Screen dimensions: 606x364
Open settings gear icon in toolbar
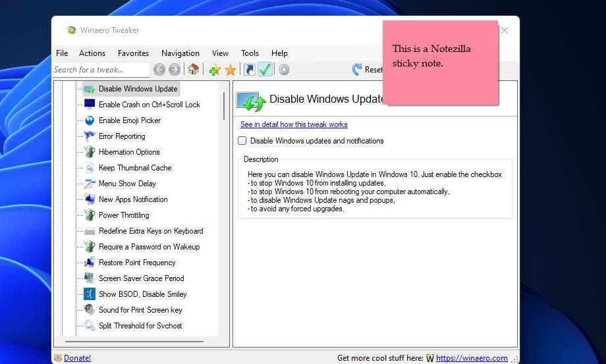pyautogui.click(x=284, y=70)
